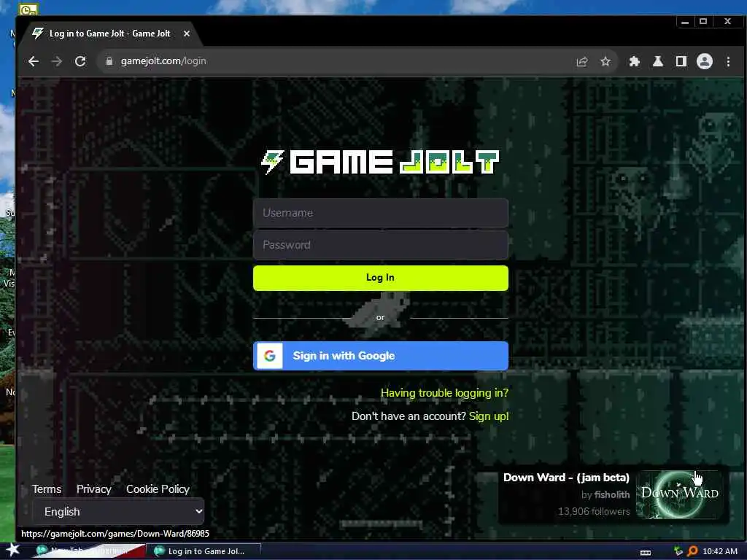Switch to New Tab taskbar window
Image resolution: width=747 pixels, height=560 pixels.
[x=88, y=551]
